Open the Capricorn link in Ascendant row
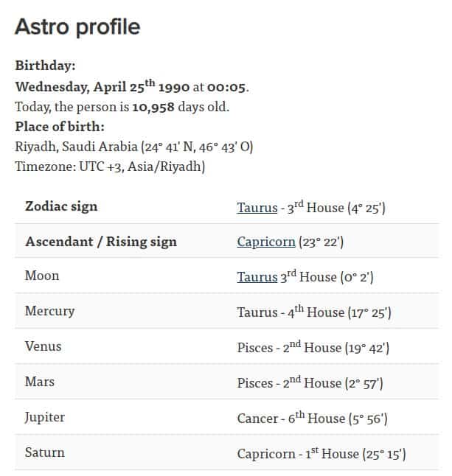 (265, 242)
